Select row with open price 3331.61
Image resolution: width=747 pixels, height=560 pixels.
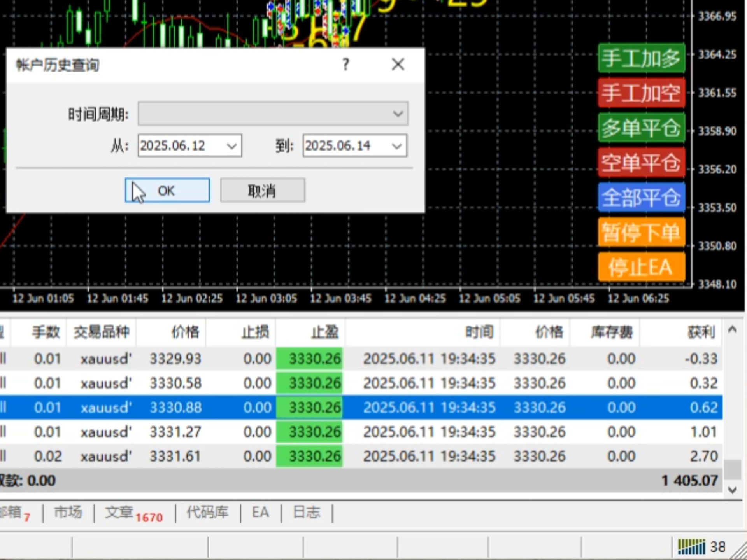coord(361,456)
